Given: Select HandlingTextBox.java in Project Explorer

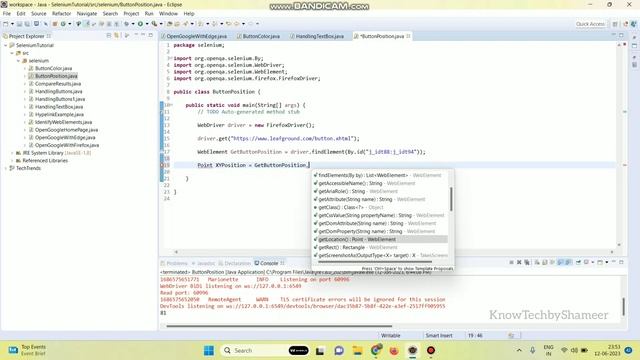Looking at the screenshot, I should [x=59, y=107].
